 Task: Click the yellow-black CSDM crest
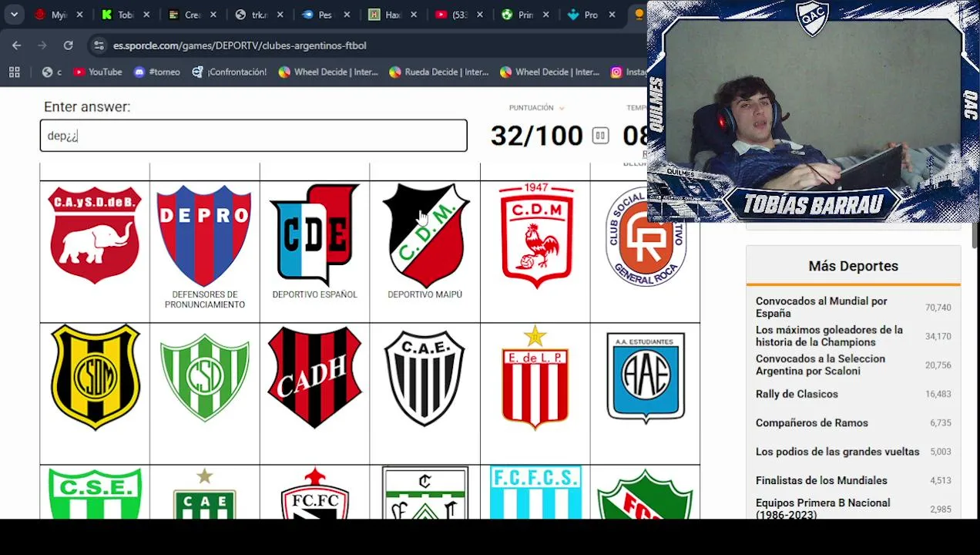(95, 376)
